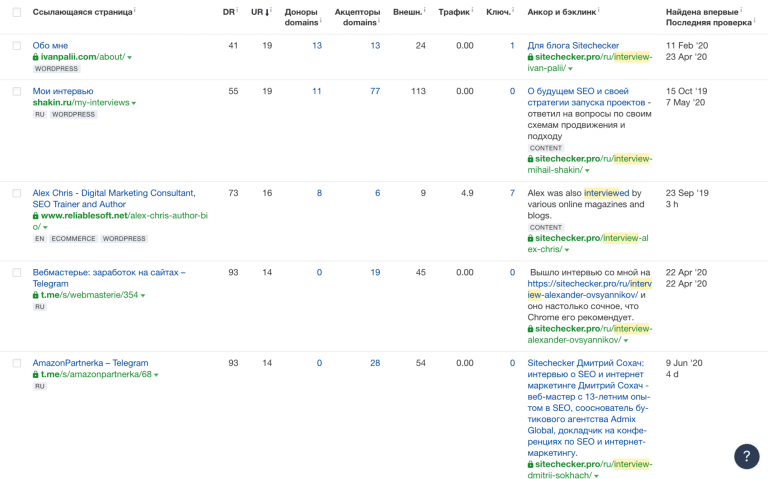Click the lock icon beside t.me/s/amazonpartnerka/68
The image size is (768, 479).
[x=36, y=375]
